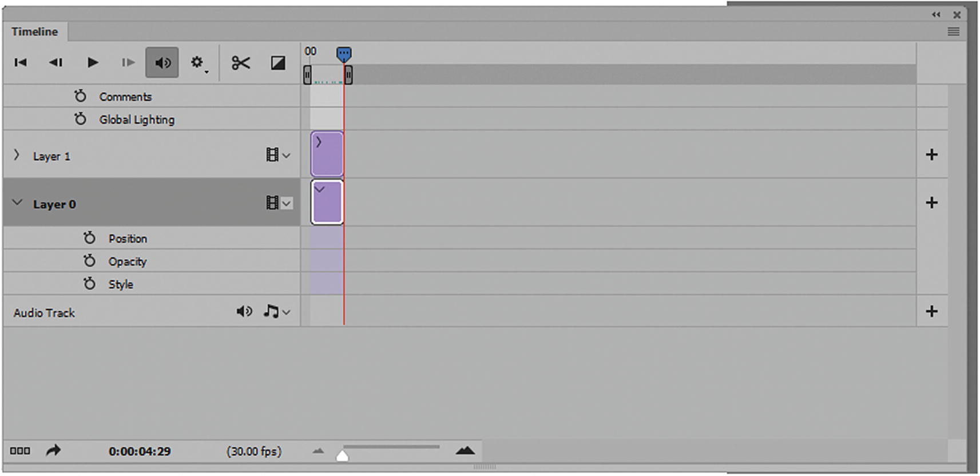Click the transition icon
This screenshot has width=980, height=476.
tap(278, 62)
